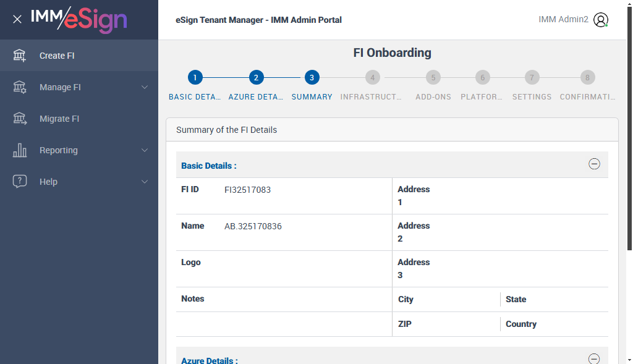Select the Migrate FI menu item
This screenshot has height=364, width=633.
coord(59,119)
